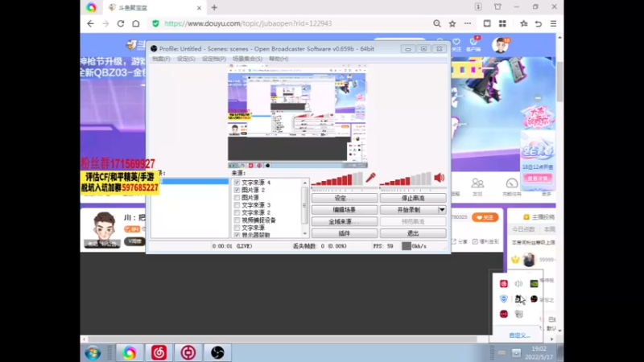Open the browser hamburger menu

[x=553, y=23]
